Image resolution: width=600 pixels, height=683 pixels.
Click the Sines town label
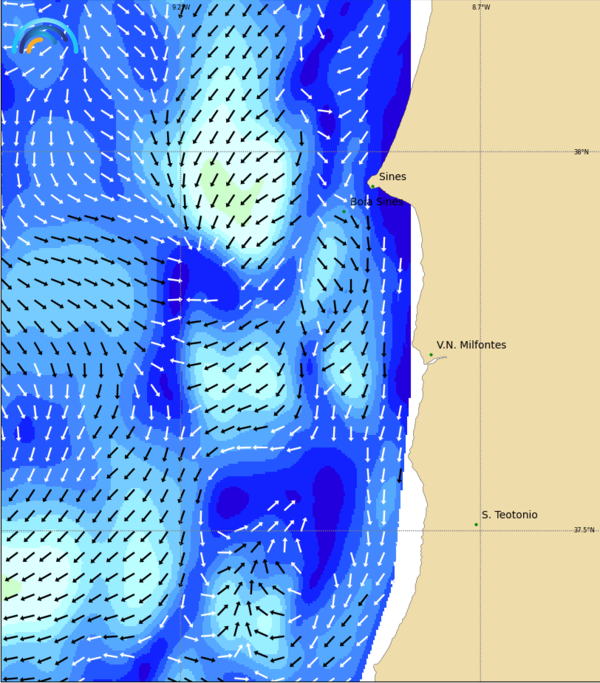392,177
